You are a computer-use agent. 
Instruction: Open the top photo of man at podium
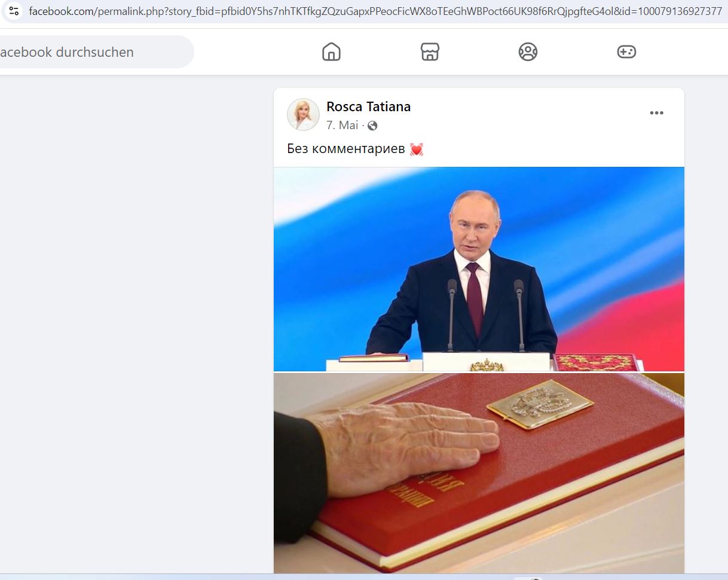coord(479,269)
